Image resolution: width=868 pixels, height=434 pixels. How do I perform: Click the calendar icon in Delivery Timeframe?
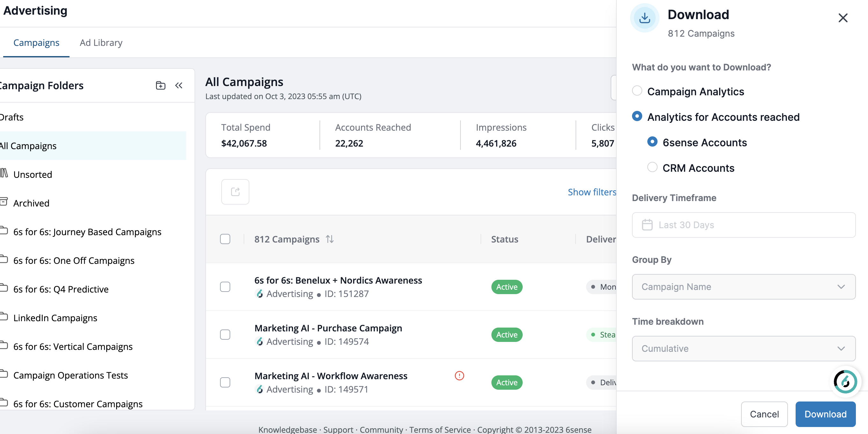tap(647, 225)
